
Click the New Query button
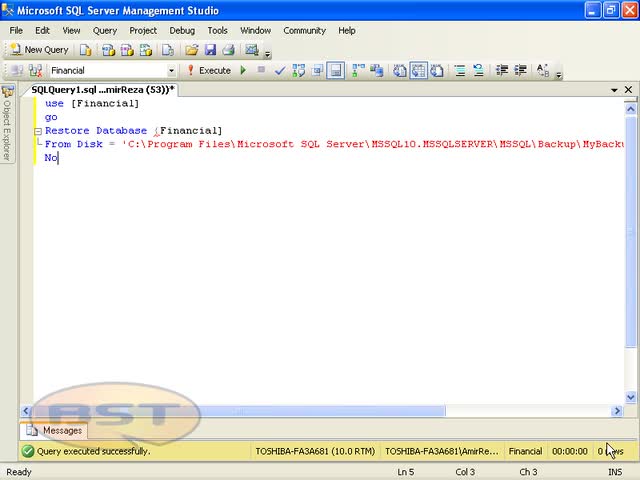pos(39,50)
